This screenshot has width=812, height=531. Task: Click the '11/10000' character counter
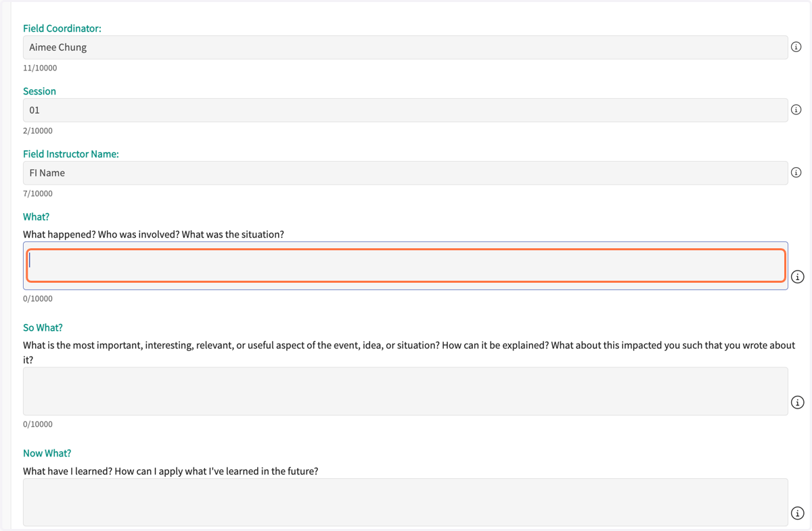40,68
